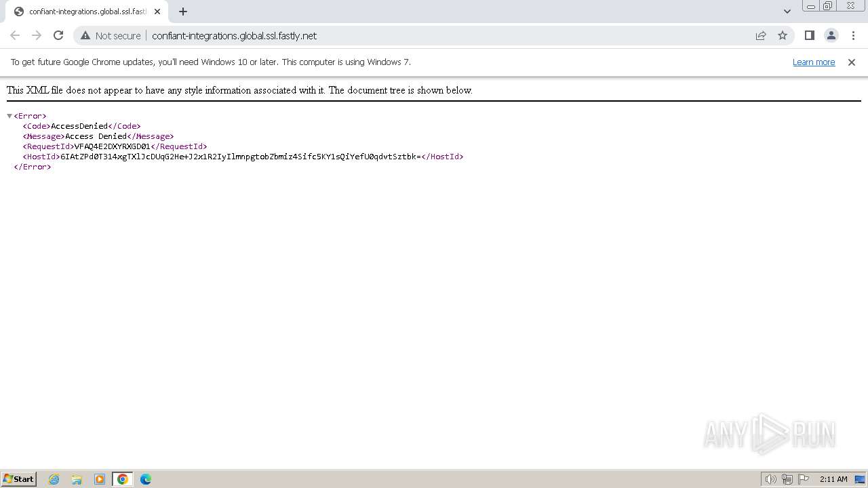The height and width of the screenshot is (488, 868).
Task: Switch to Chrome in the taskbar
Action: 123,479
